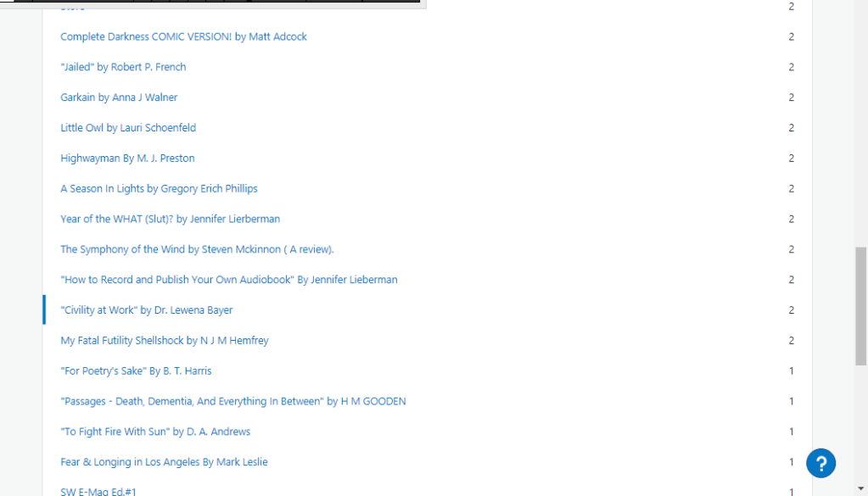Open My Fatal Futility Shellshock link
The width and height of the screenshot is (868, 496).
tap(164, 341)
